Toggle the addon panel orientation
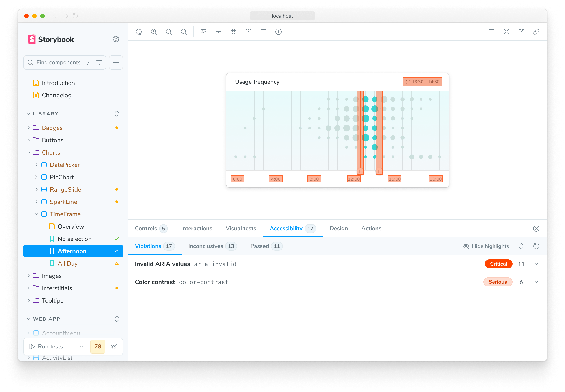Screen dimensions: 565x392 522,228
